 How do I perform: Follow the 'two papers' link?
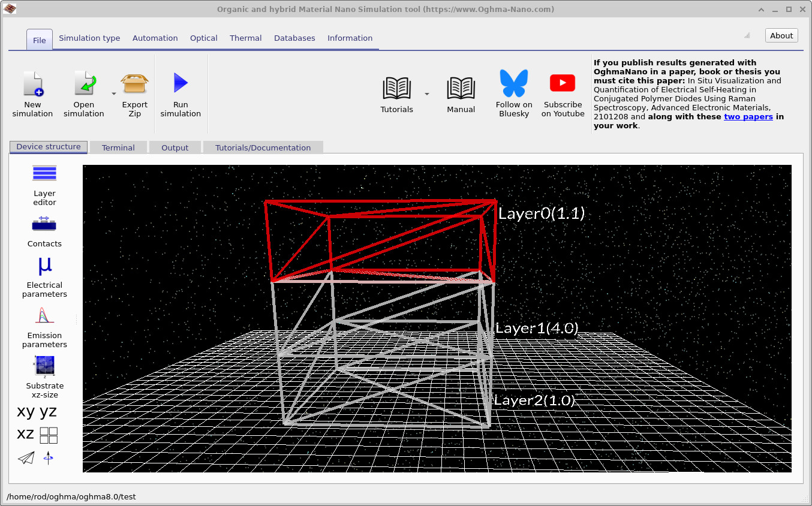748,117
